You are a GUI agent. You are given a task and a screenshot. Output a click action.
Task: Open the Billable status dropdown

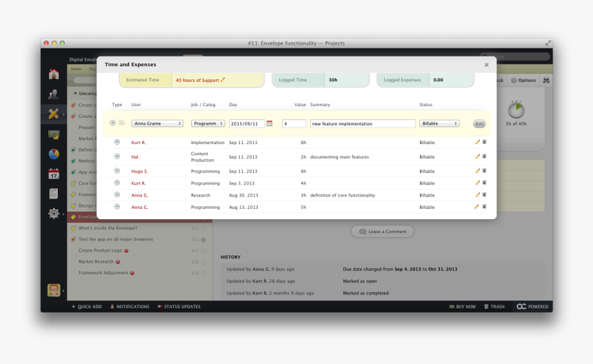pos(439,123)
